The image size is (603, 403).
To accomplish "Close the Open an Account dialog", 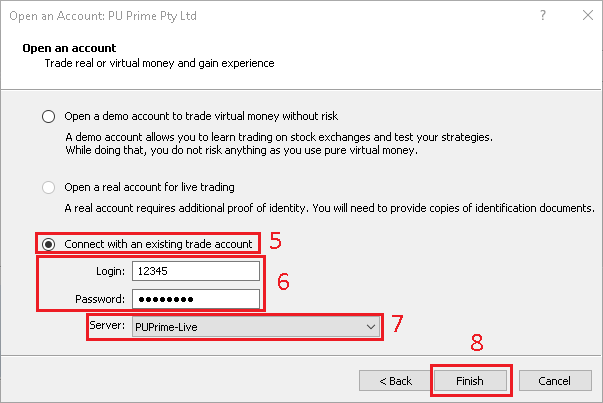I will pos(581,17).
